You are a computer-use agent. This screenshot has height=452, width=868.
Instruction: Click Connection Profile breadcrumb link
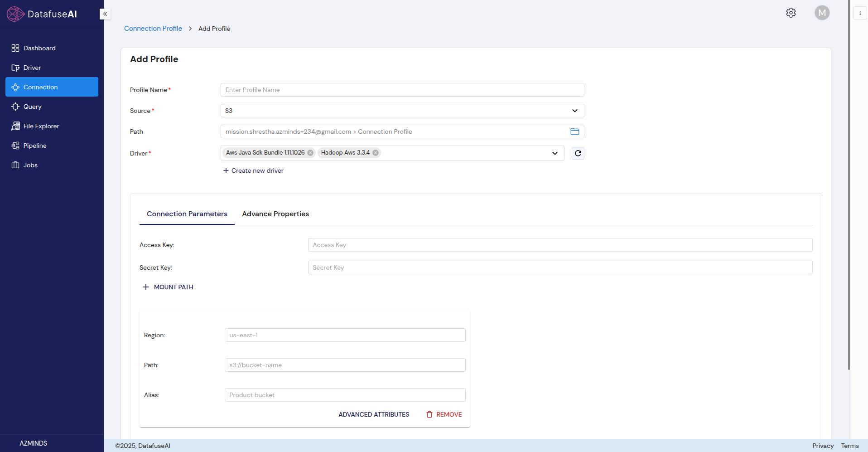click(153, 29)
